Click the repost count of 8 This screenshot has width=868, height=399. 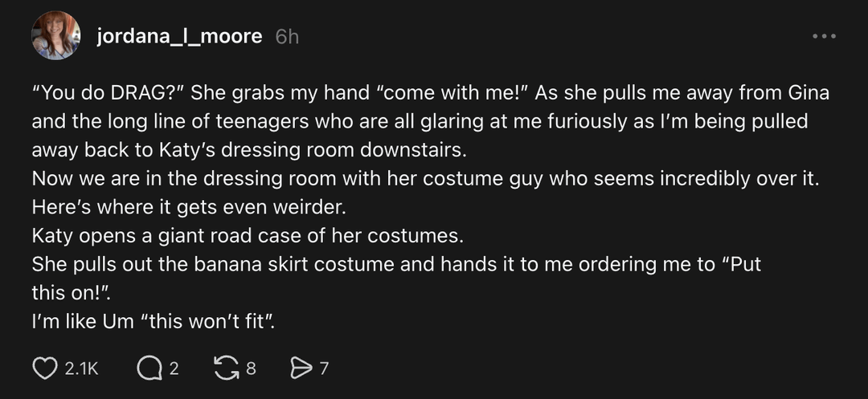coord(251,369)
